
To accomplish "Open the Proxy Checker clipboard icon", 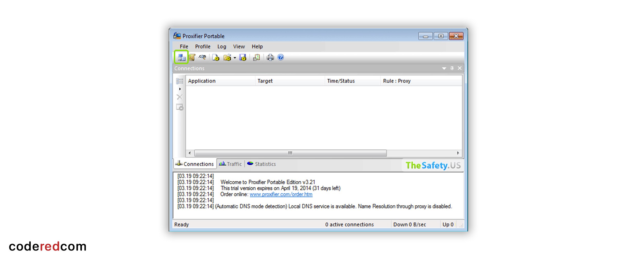I will click(257, 57).
